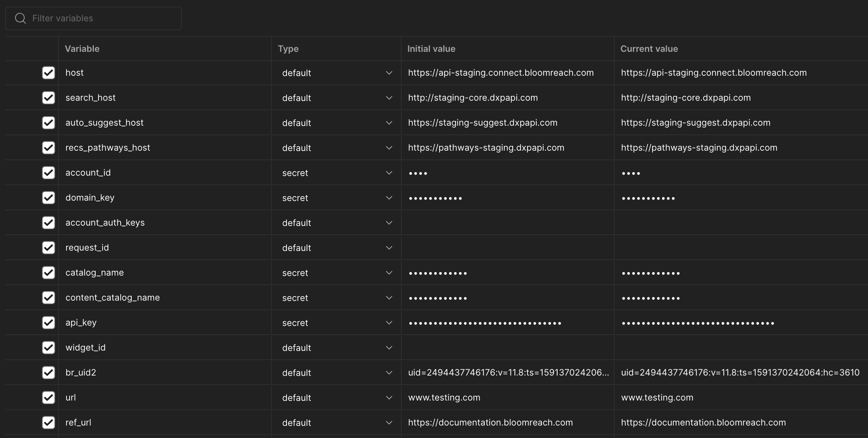
Task: Click the Variable column header
Action: tap(82, 49)
